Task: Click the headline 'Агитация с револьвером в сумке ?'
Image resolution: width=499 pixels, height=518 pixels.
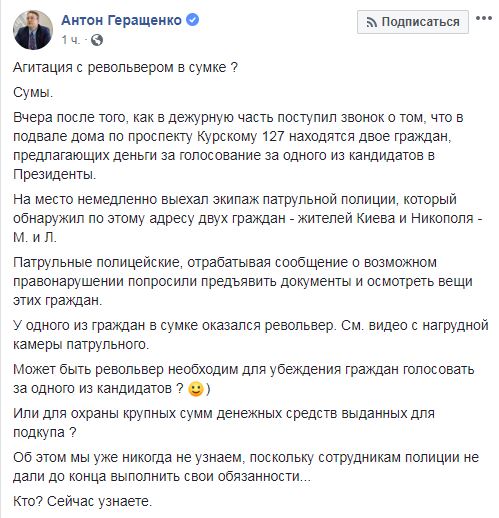Action: tap(125, 68)
